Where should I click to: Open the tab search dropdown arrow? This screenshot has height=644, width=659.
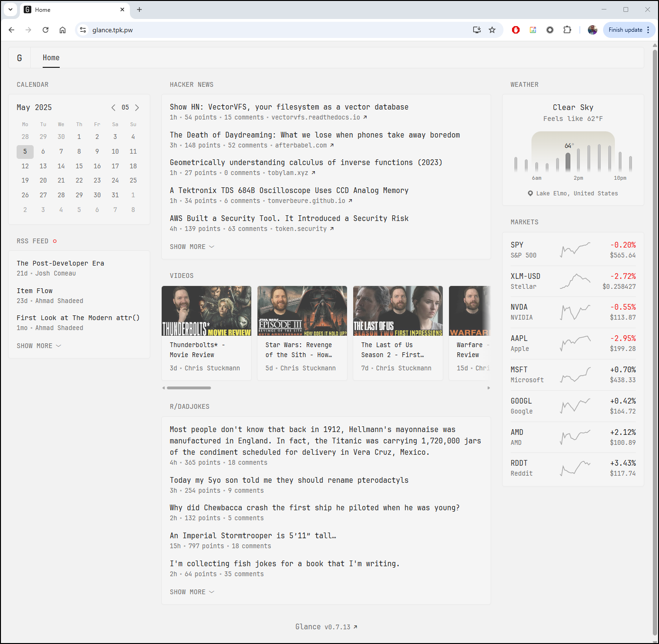(x=10, y=9)
